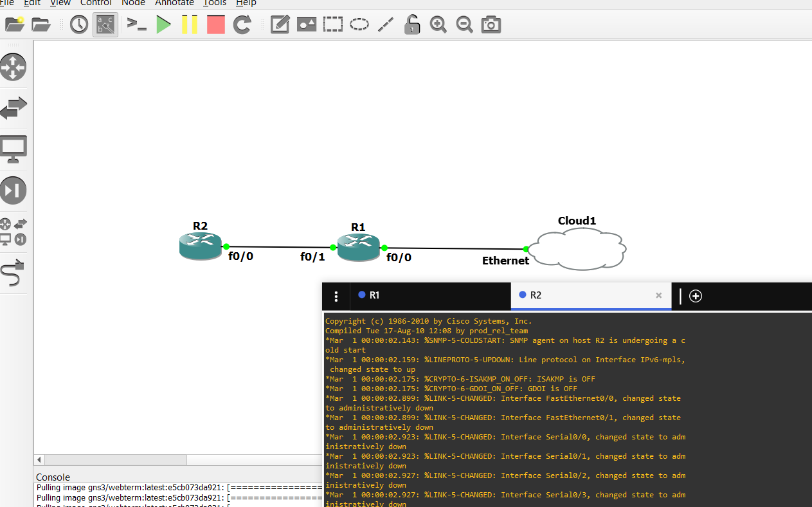This screenshot has width=812, height=507.
Task: Open the Node menu
Action: tap(133, 3)
